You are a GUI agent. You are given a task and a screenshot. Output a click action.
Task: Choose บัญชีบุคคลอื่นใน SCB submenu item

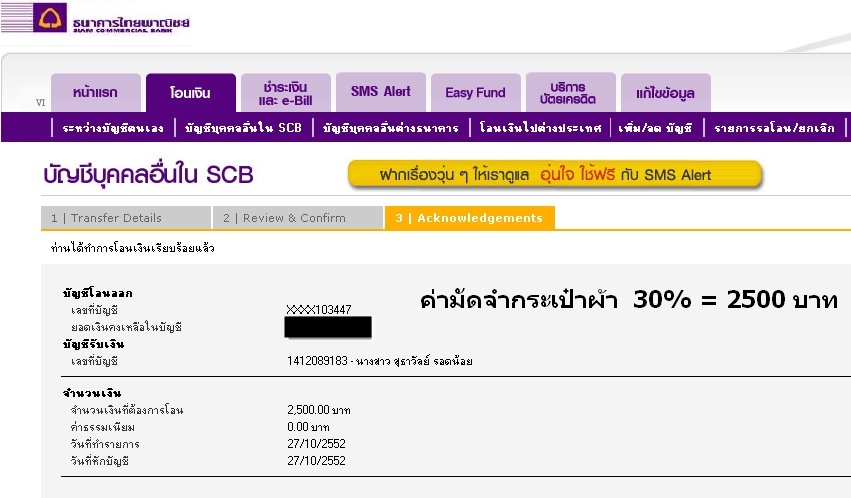point(243,128)
